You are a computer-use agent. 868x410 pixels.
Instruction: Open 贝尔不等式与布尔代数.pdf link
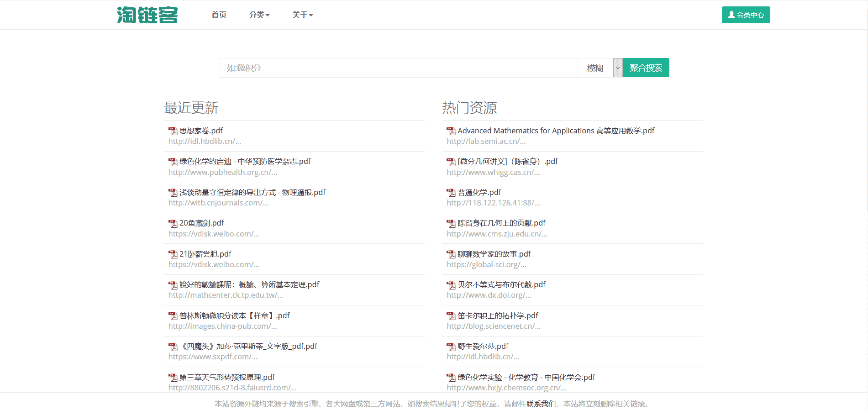tap(501, 284)
